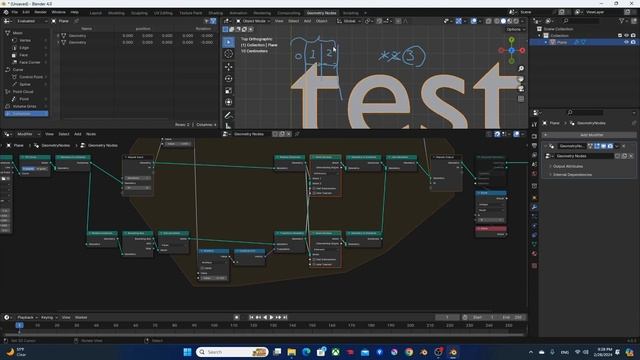Open the node editor type selector
This screenshot has width=640, height=360.
click(7, 134)
